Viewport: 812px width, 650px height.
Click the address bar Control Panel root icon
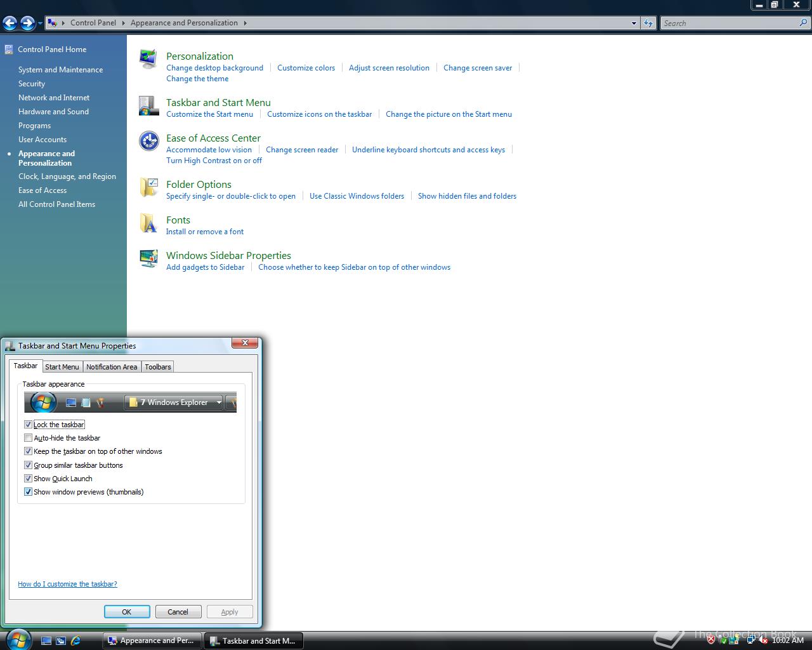click(x=53, y=23)
